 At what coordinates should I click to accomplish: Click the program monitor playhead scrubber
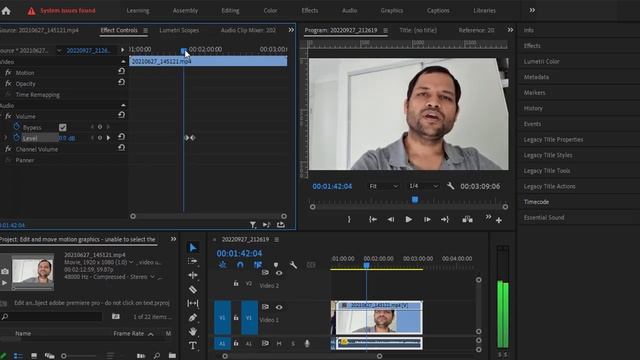coord(415,200)
